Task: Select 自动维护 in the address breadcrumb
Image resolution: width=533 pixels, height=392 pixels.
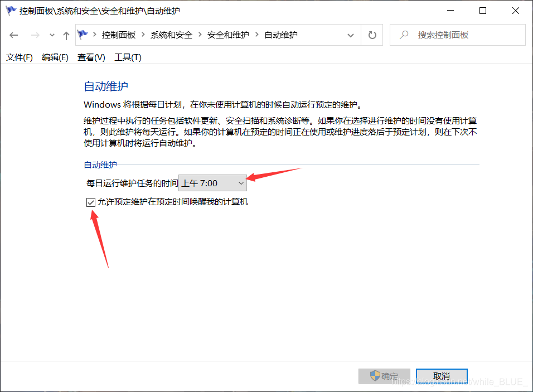Action: coord(281,35)
